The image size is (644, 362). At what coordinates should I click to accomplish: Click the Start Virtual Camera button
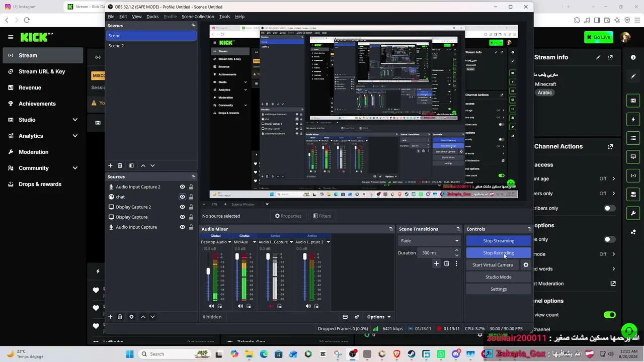[x=493, y=265]
